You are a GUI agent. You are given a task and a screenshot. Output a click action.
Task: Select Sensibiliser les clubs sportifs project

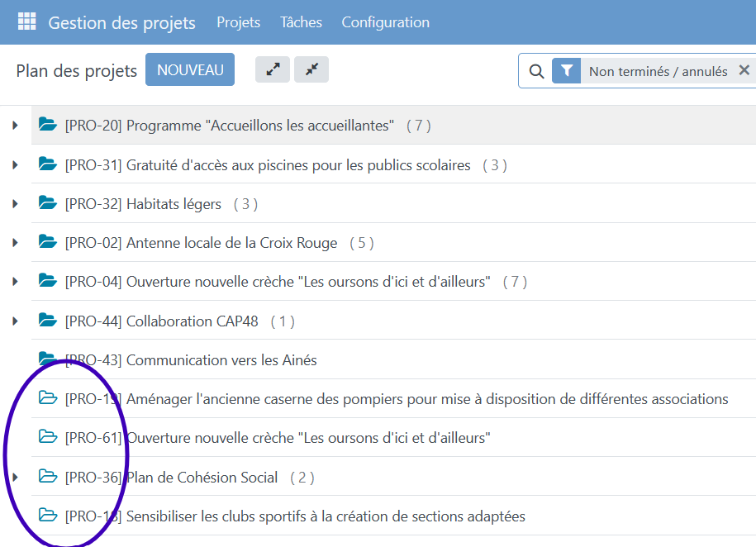(326, 516)
